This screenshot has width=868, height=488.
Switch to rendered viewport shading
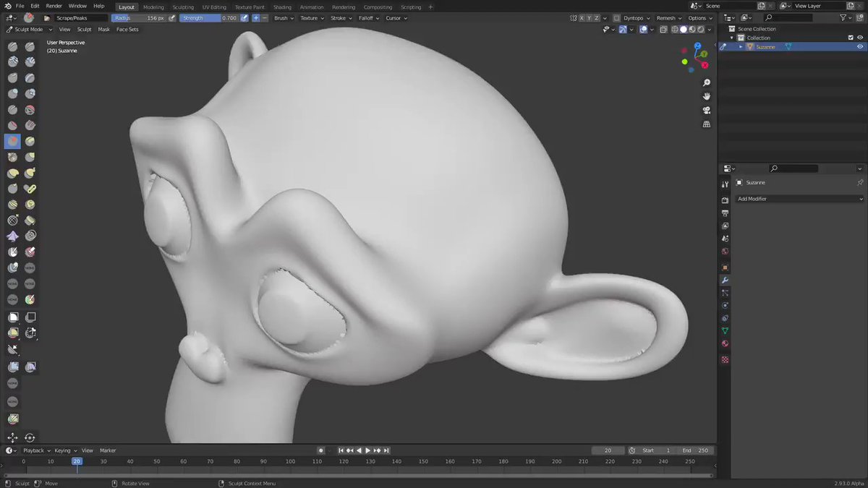click(x=699, y=30)
